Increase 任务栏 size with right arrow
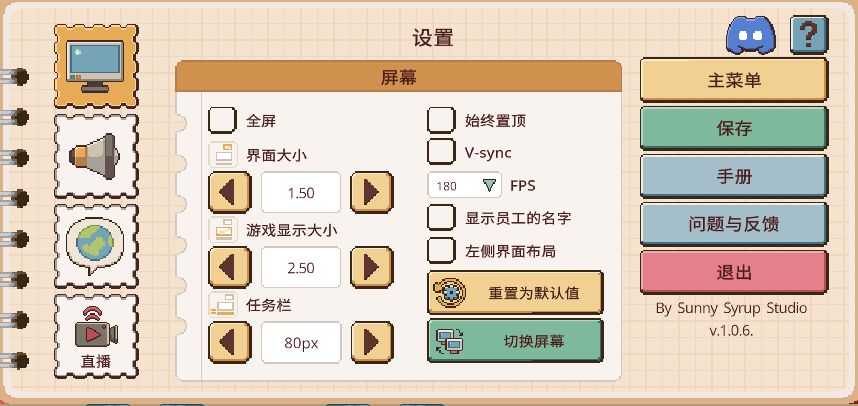 pos(371,342)
